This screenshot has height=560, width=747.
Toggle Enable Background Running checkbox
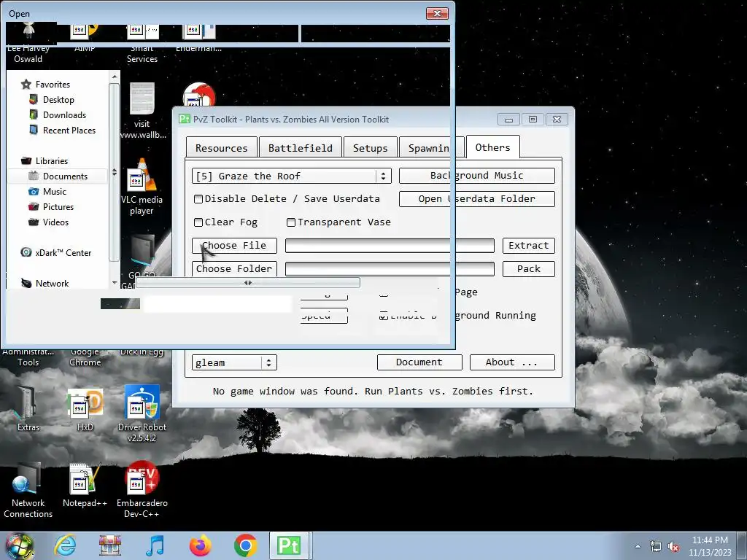tap(384, 315)
